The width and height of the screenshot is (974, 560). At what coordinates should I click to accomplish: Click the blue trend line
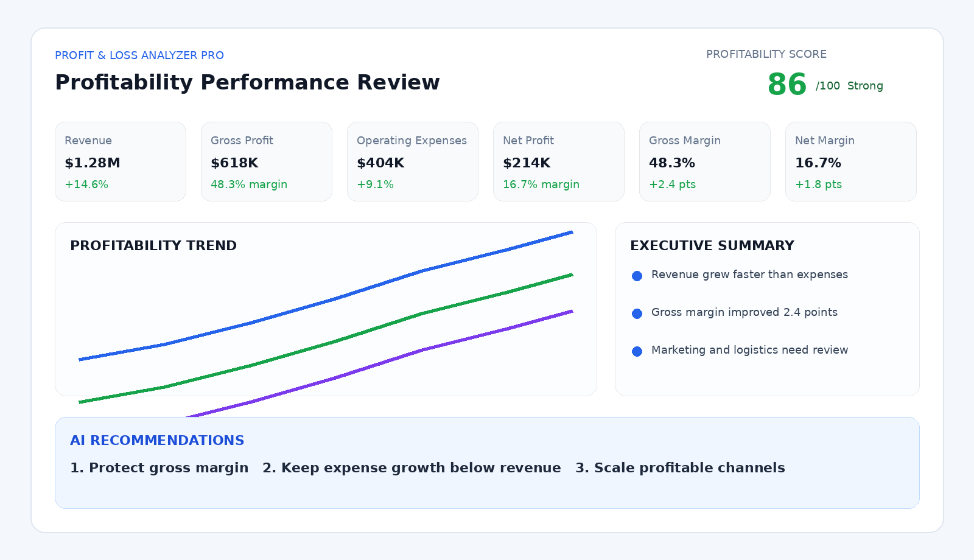click(335, 299)
